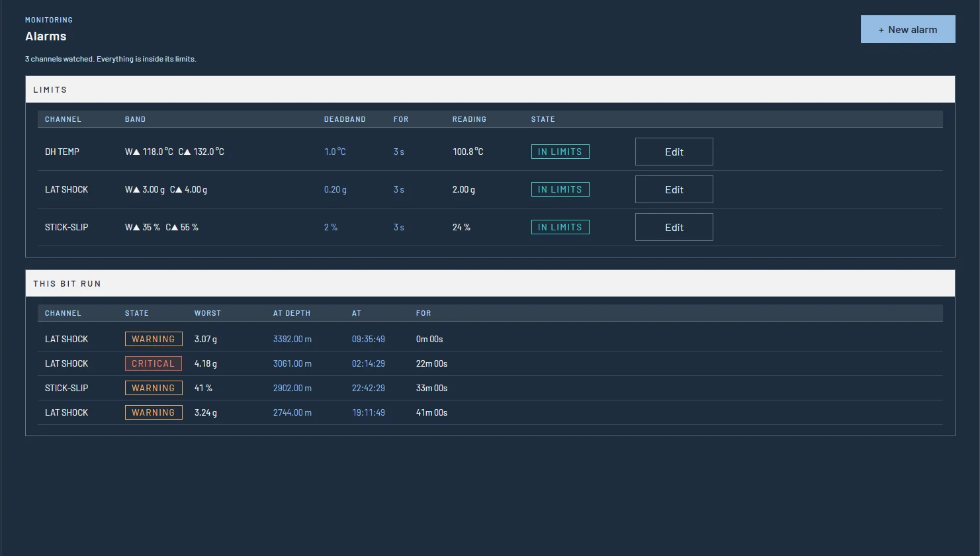Screen dimensions: 980x556
Task: Edit the LAT SHOCK alarm limits
Action: click(674, 189)
